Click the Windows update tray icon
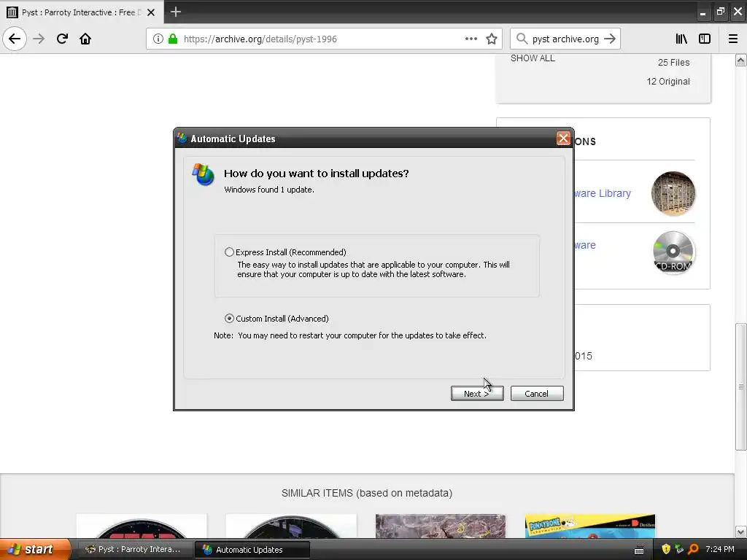Screen dimensions: 747x560 [679, 549]
